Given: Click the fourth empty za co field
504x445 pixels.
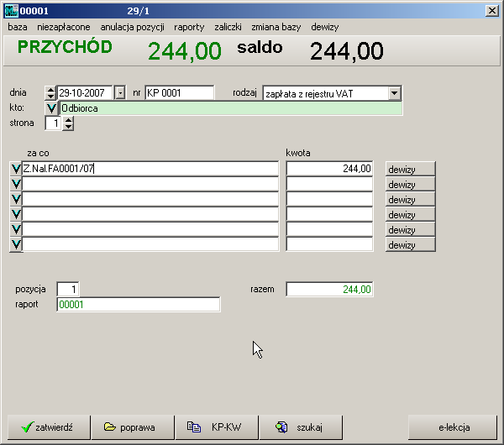Looking at the screenshot, I should (150, 214).
